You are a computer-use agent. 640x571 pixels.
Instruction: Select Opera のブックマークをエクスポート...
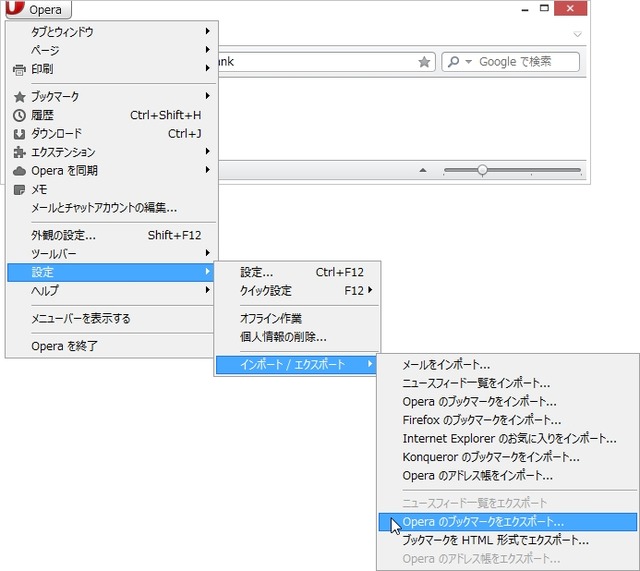508,522
